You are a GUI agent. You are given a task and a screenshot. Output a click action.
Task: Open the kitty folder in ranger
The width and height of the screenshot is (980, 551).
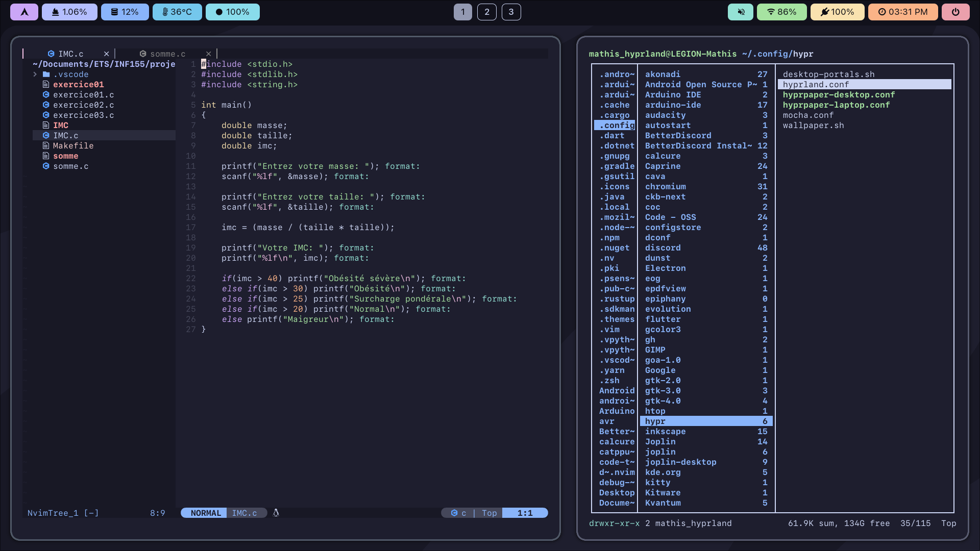coord(657,482)
